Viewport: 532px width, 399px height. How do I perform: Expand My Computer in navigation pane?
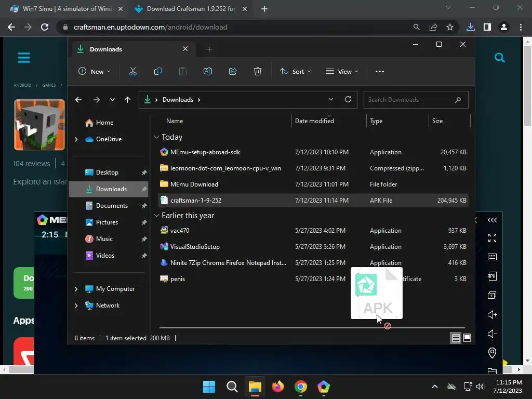(76, 289)
